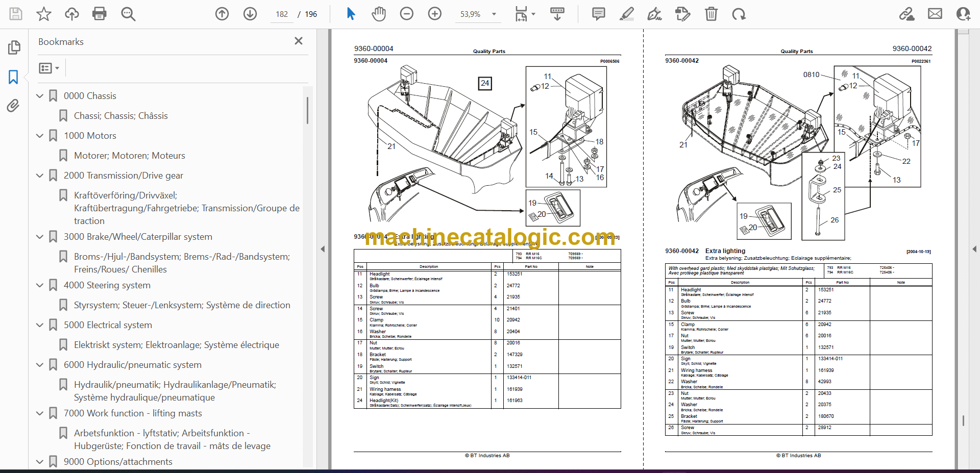Viewport: 980px width, 473px height.
Task: Jump to Kraftöverföring/Drivväxel bookmark
Action: [187, 208]
